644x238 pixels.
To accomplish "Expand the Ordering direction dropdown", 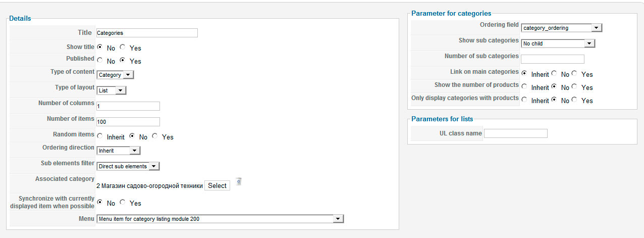I will click(x=118, y=151).
